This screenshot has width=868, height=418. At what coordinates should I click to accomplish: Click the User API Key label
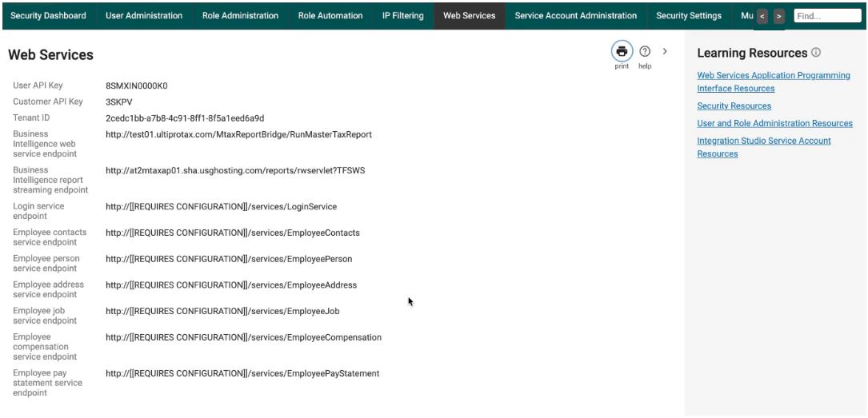click(38, 86)
